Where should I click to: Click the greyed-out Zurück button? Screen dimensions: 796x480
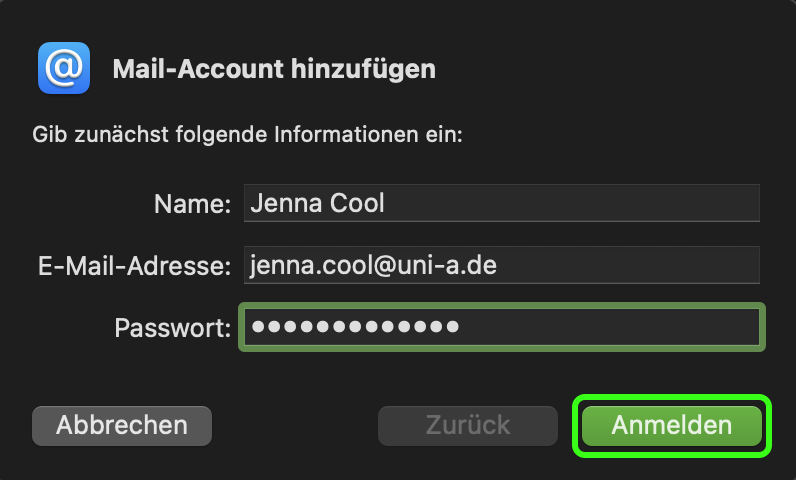(x=467, y=425)
